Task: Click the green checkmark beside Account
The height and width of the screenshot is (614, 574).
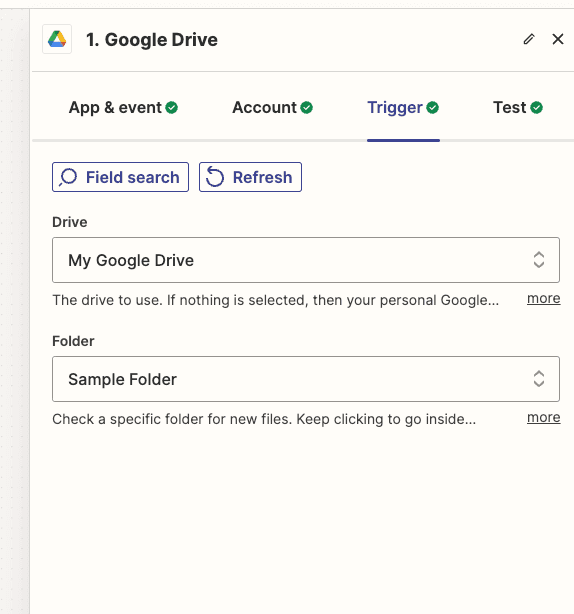Action: pyautogui.click(x=307, y=107)
